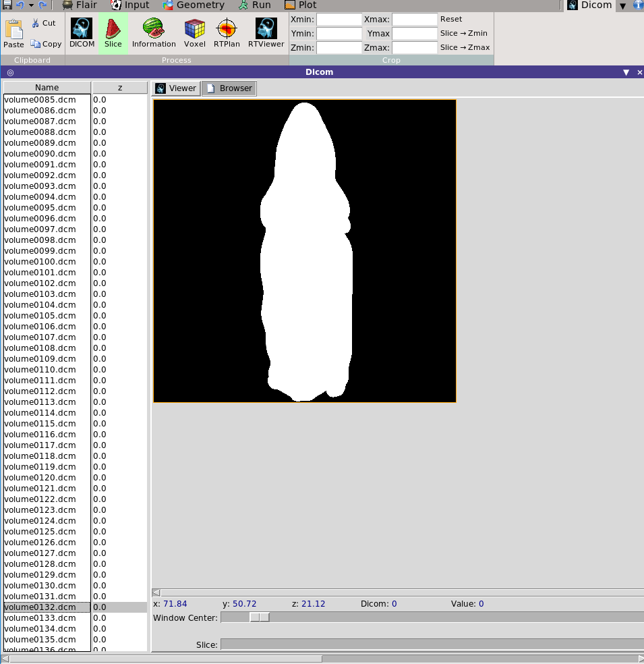Select volume0135.dcm in the list
This screenshot has width=644, height=664.
(x=47, y=640)
